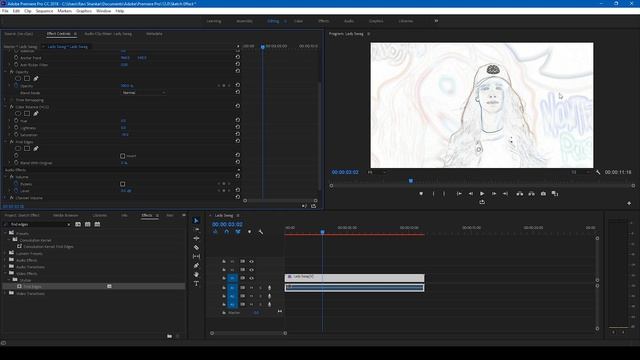Image resolution: width=640 pixels, height=360 pixels.
Task: Switch to the Effect Controls tab
Action: pyautogui.click(x=58, y=34)
